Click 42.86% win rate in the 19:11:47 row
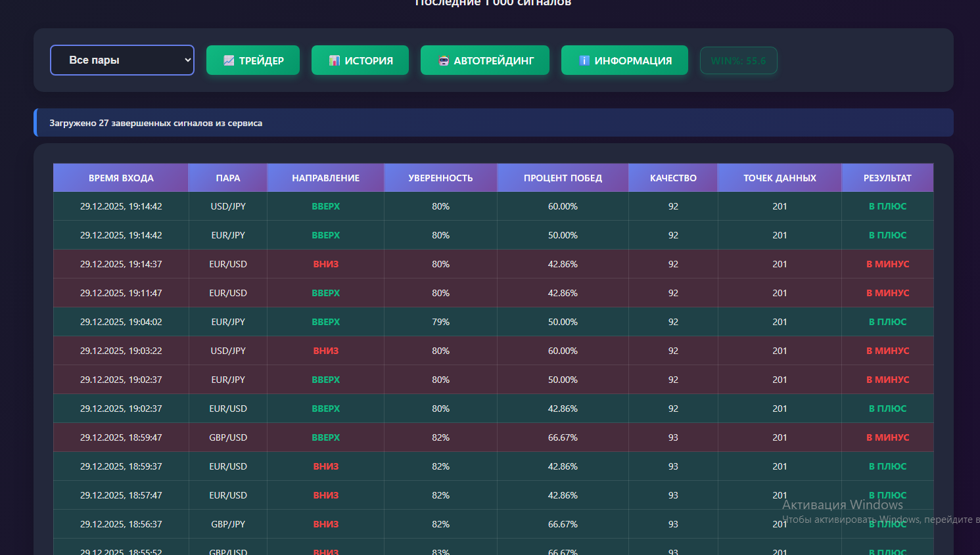The height and width of the screenshot is (555, 980). point(563,293)
